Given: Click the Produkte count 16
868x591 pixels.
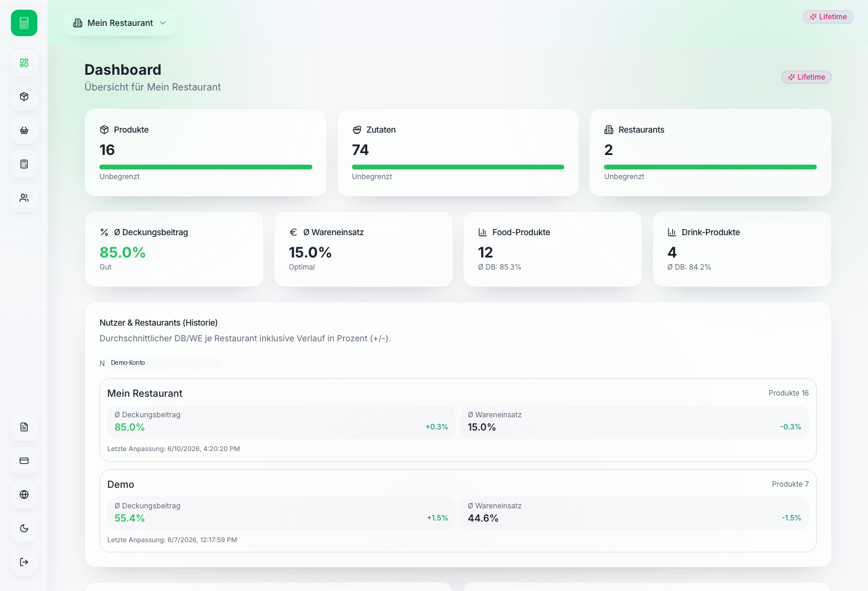Looking at the screenshot, I should click(x=107, y=150).
